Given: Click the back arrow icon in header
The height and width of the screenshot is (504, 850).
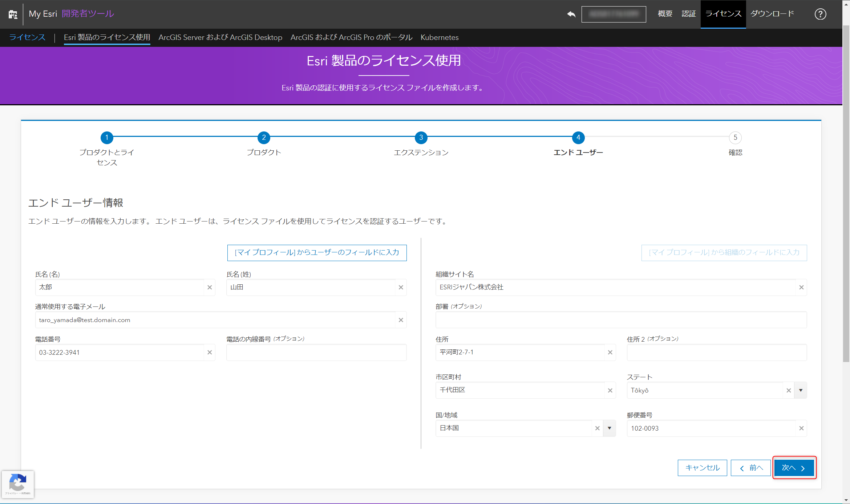Looking at the screenshot, I should click(x=571, y=14).
